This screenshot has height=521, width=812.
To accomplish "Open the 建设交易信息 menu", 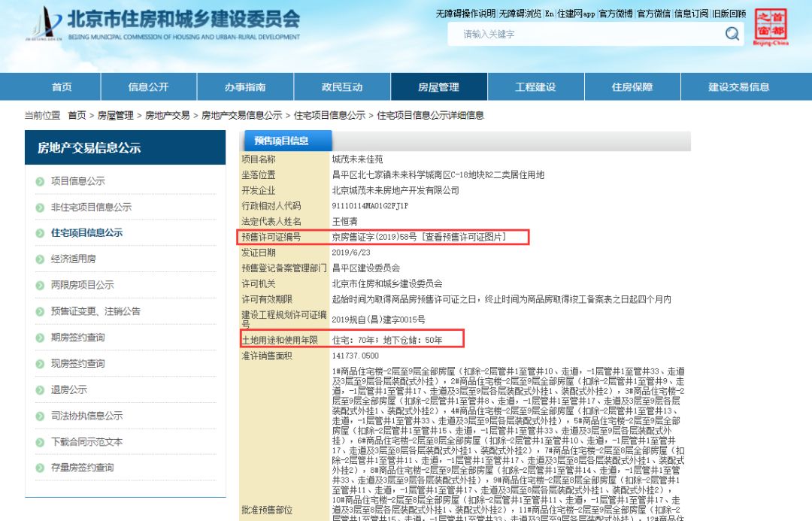I will (x=740, y=86).
